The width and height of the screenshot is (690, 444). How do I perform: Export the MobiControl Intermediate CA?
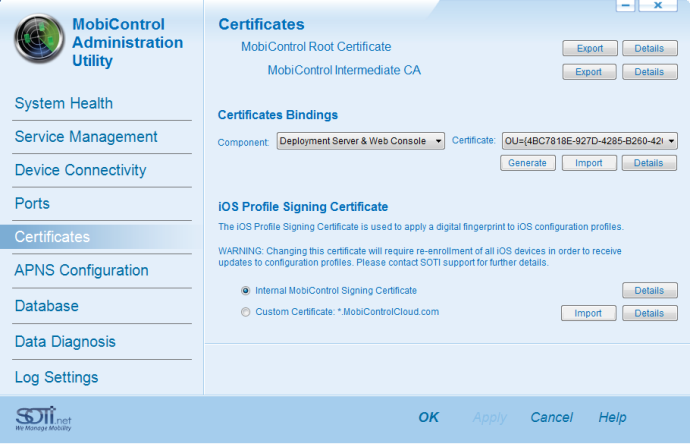589,72
